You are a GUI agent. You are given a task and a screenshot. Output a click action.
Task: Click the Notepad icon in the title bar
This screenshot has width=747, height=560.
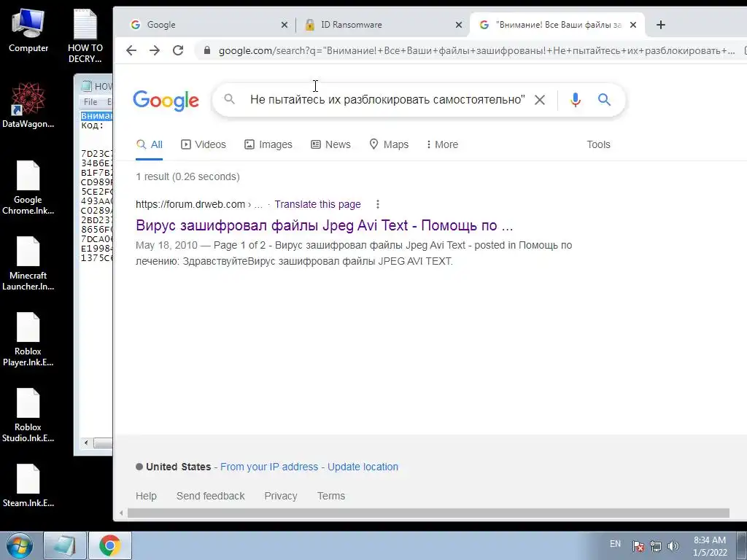(86, 86)
